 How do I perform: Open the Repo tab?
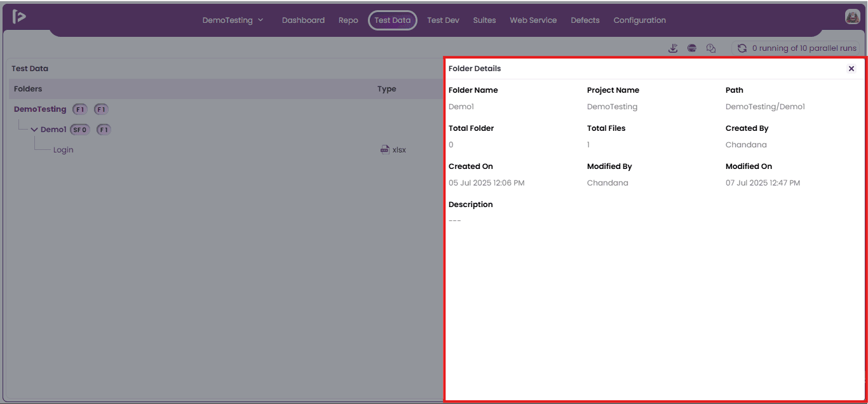click(x=348, y=20)
